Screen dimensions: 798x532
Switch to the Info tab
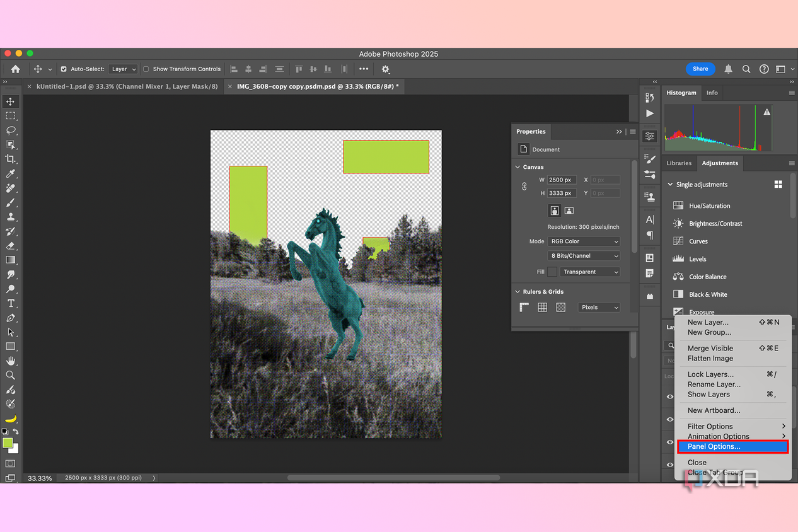click(x=712, y=93)
